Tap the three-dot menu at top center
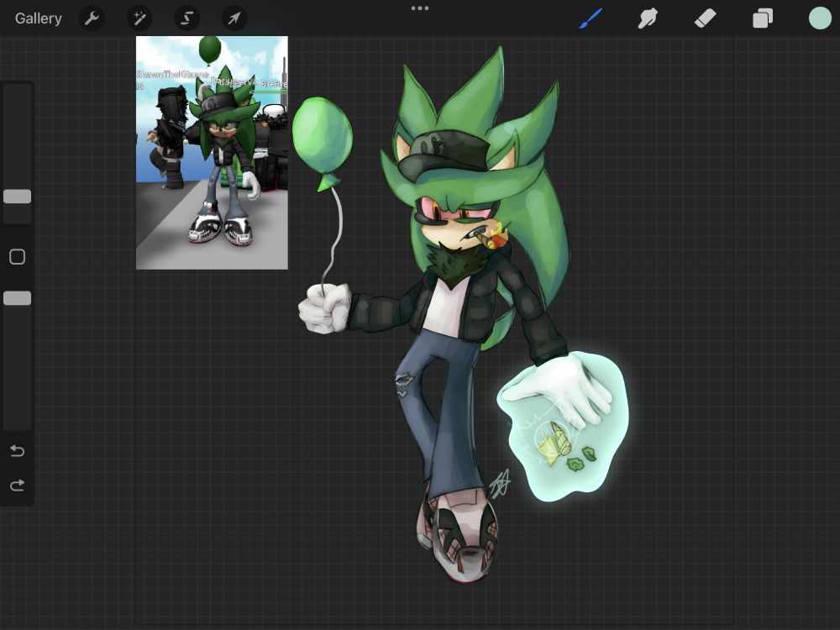 (420, 8)
